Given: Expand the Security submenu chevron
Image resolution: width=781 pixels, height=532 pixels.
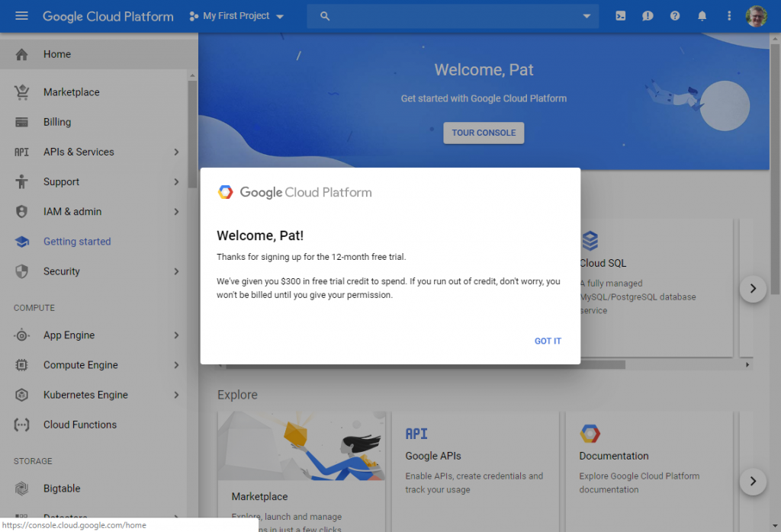Looking at the screenshot, I should [x=176, y=271].
